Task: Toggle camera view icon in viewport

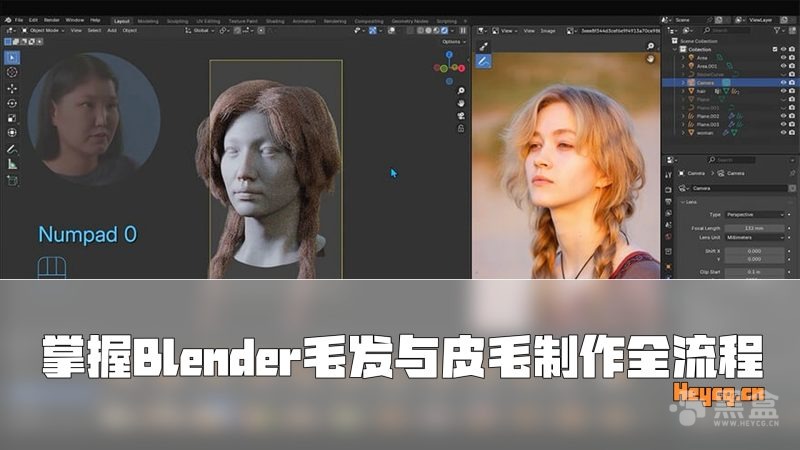Action: point(461,116)
